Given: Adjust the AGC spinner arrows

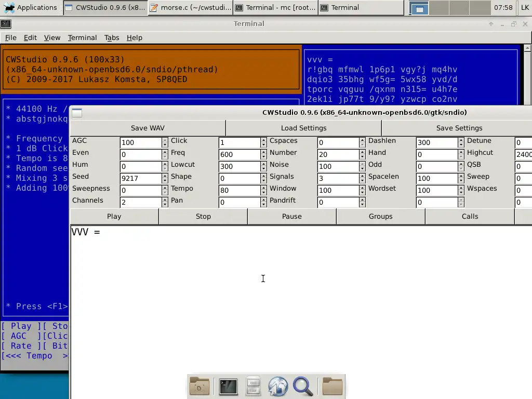Looking at the screenshot, I should [165, 142].
